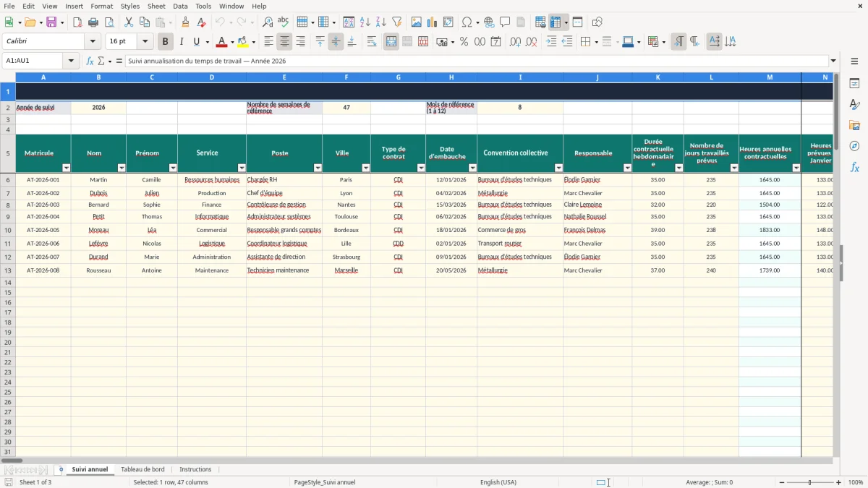Click the Select Function sum button
Screen dimensions: 868x488
[101, 61]
